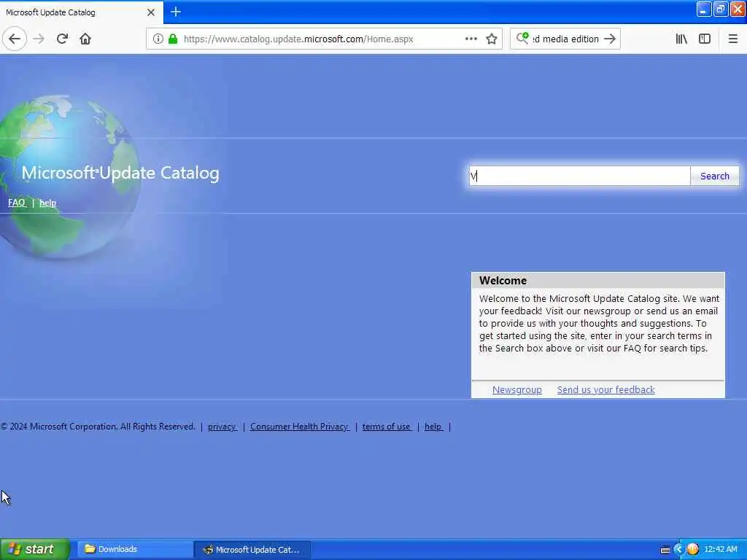Show site information icon in address bar
Screen dimensions: 747x560
point(158,39)
